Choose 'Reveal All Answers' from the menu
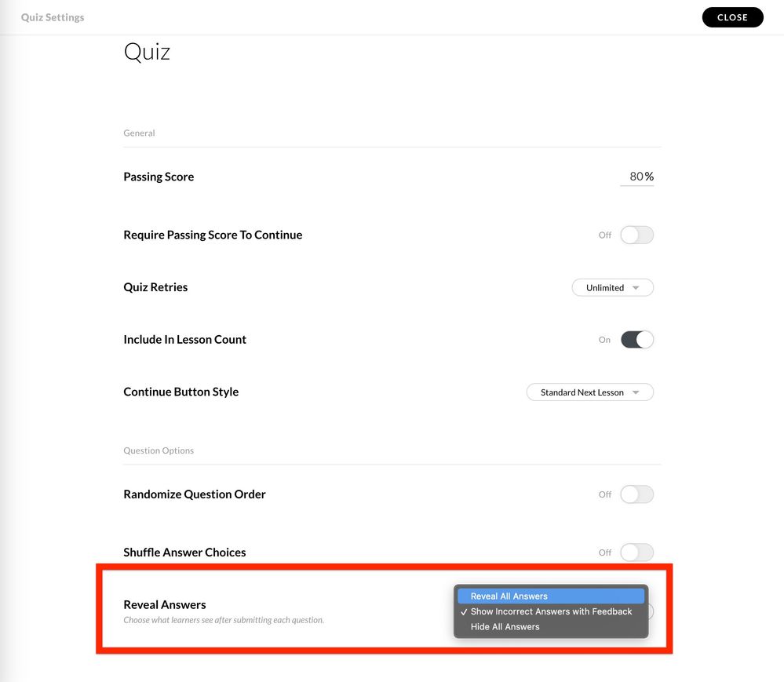This screenshot has height=682, width=784. tap(509, 596)
